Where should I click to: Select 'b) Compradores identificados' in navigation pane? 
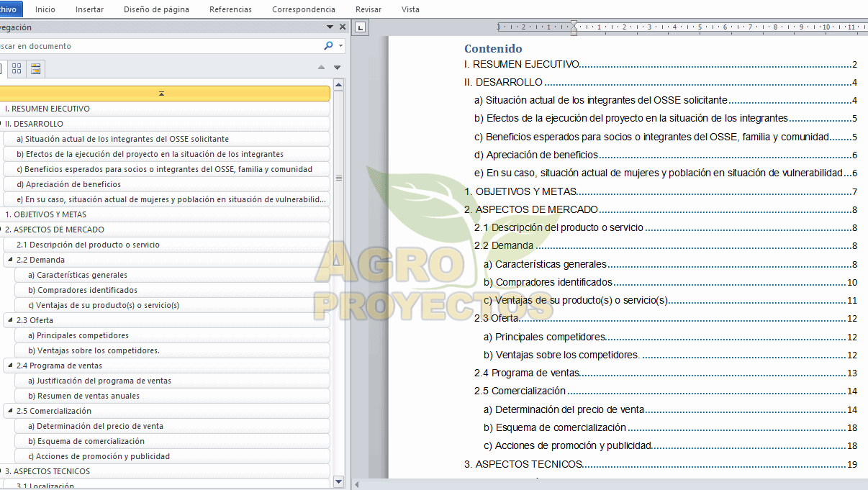[x=173, y=290]
